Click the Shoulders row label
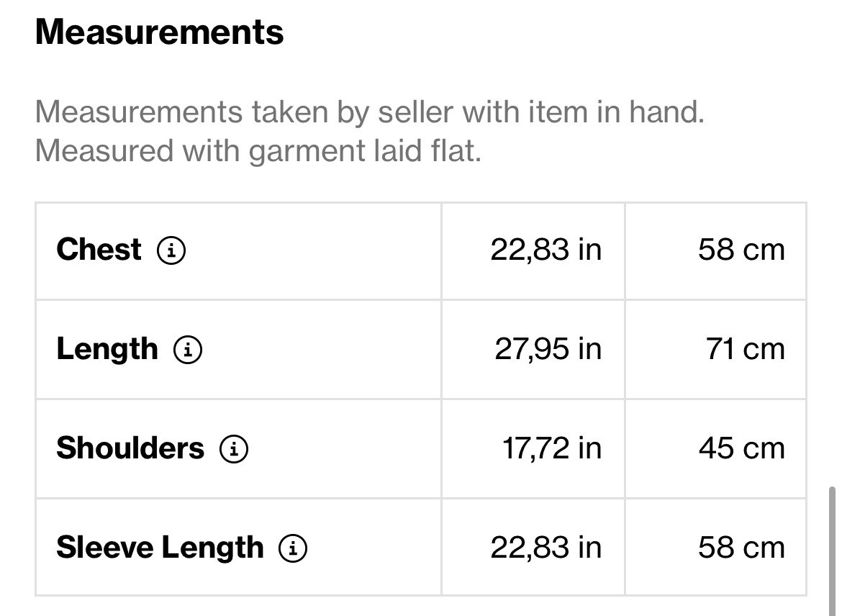Screen dimensions: 842x616 point(130,448)
